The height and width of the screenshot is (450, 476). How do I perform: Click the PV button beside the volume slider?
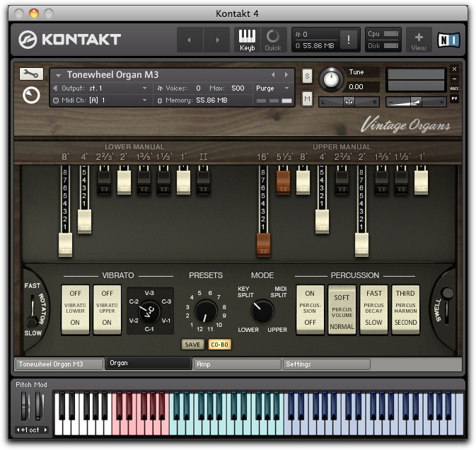[x=454, y=98]
